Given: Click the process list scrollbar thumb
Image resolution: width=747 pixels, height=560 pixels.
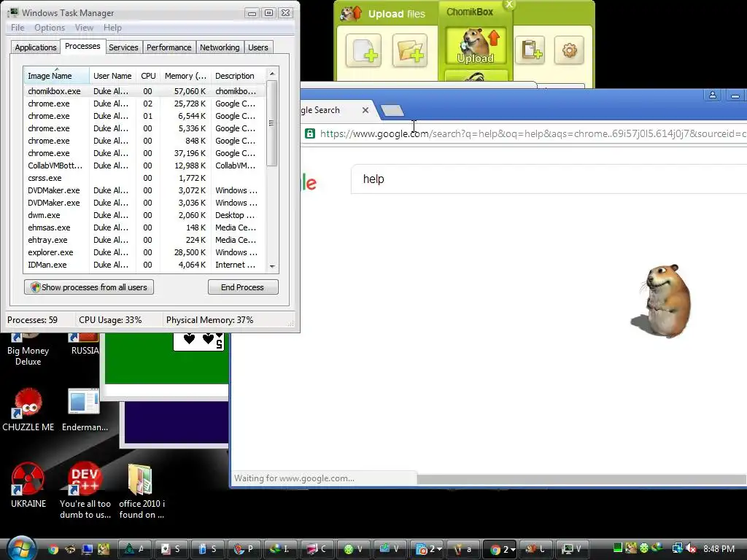Looking at the screenshot, I should coord(271,123).
